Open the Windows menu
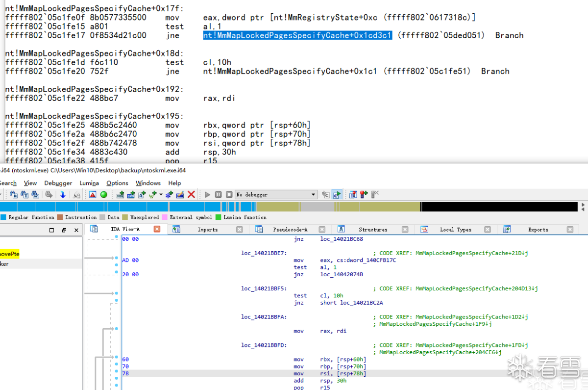 [148, 183]
